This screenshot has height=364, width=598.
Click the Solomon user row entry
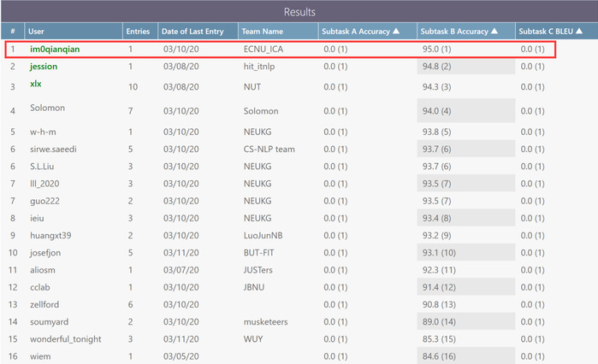click(x=47, y=108)
